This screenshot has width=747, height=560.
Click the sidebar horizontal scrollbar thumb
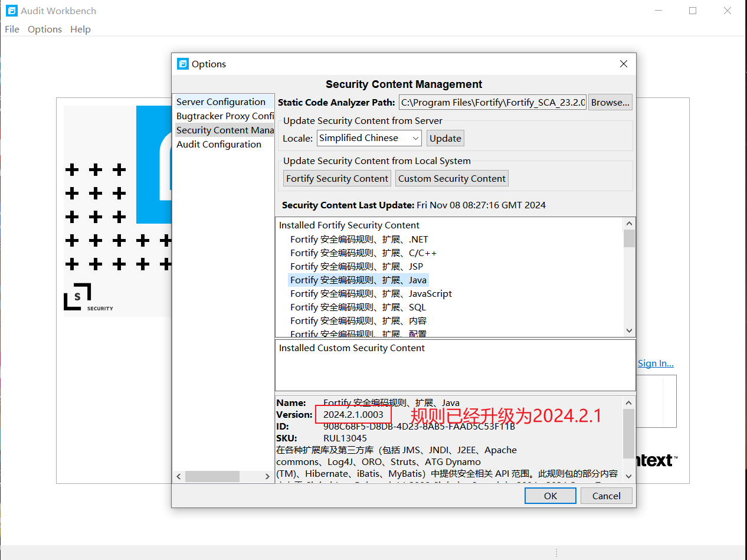click(212, 476)
